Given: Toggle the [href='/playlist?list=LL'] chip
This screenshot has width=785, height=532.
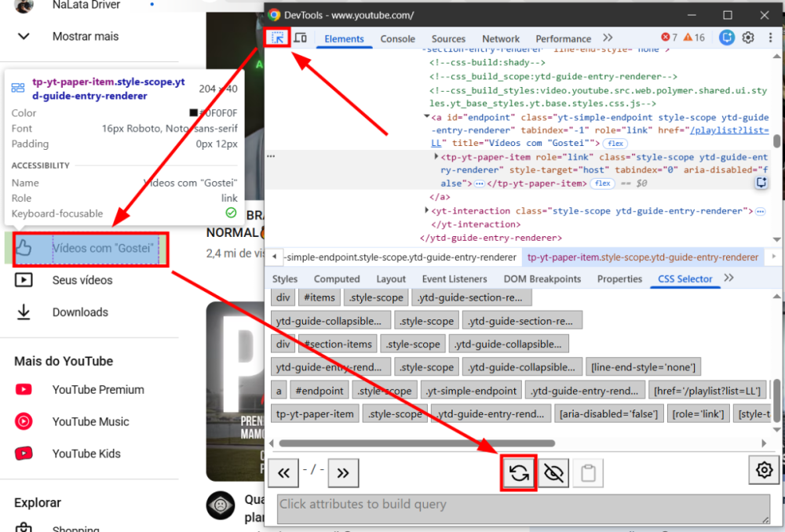Looking at the screenshot, I should click(707, 391).
